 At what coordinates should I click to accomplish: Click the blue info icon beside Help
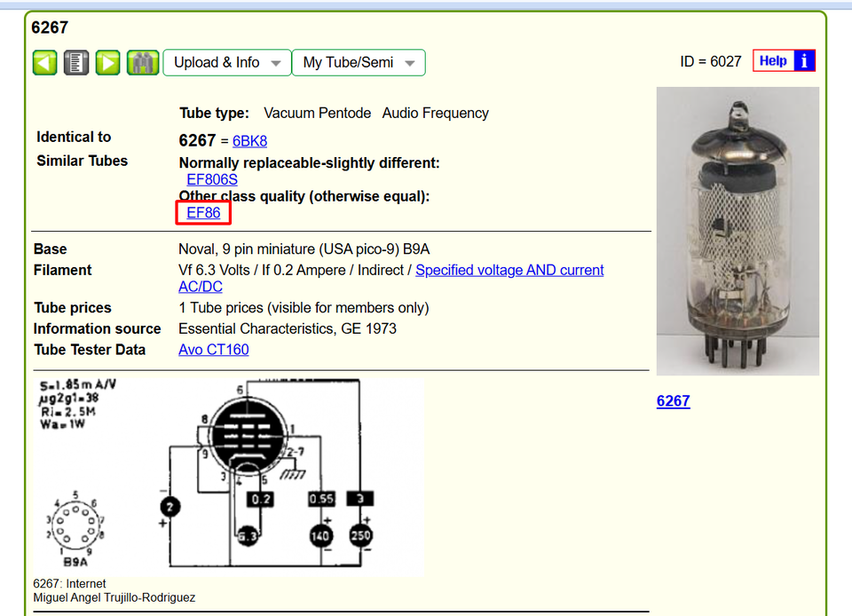pos(804,60)
